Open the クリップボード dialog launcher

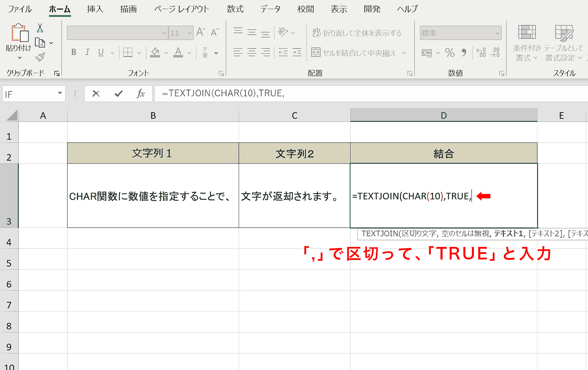57,73
